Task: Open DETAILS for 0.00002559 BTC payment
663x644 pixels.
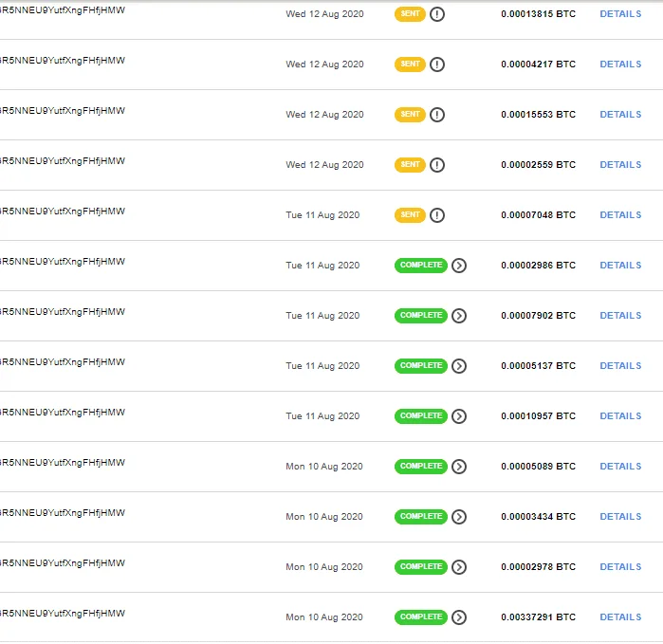Action: click(x=620, y=165)
